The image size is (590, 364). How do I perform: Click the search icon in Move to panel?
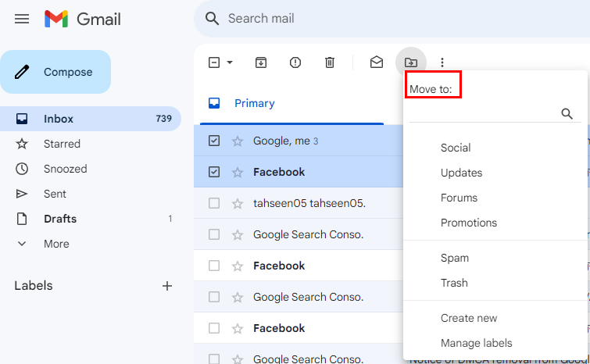(567, 113)
